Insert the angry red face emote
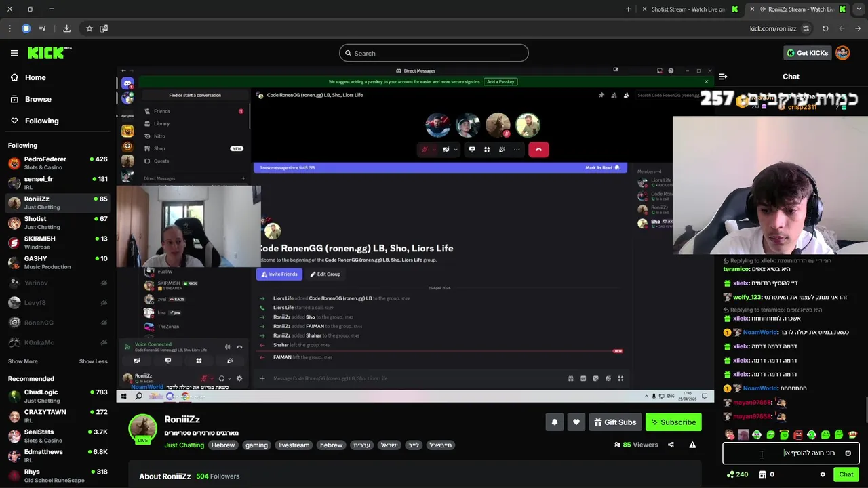 click(x=797, y=434)
